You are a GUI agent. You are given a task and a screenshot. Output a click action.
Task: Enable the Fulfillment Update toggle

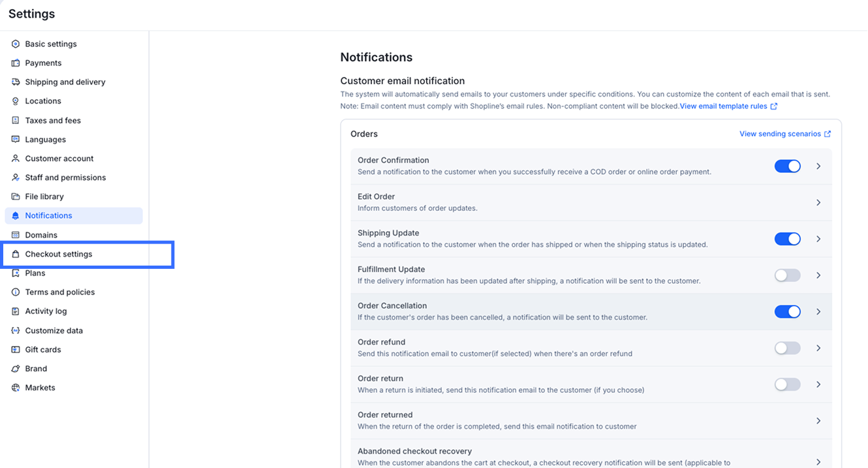pos(787,275)
